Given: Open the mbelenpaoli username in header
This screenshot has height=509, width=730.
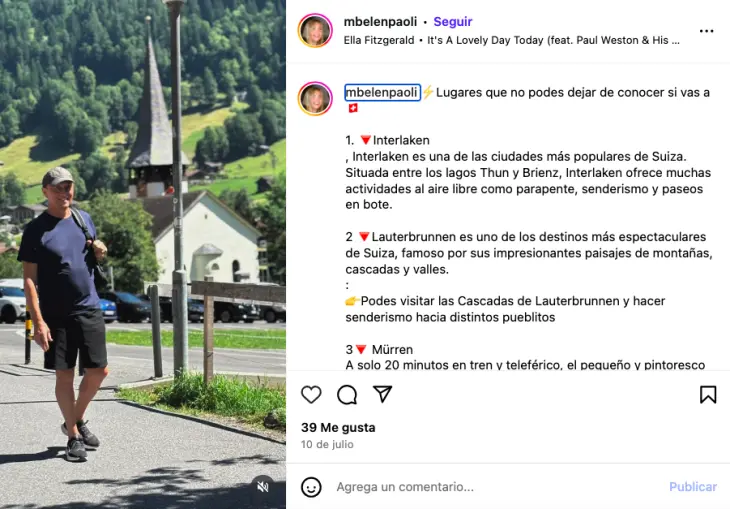Looking at the screenshot, I should click(x=380, y=21).
